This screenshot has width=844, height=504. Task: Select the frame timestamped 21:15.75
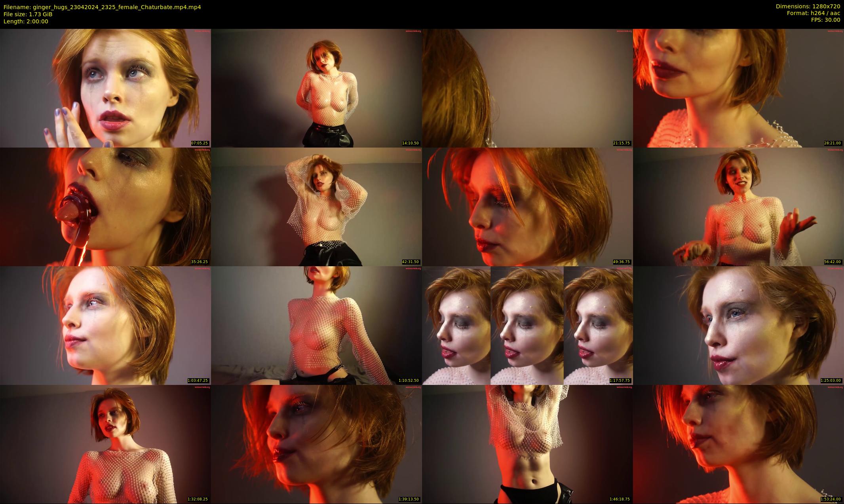pyautogui.click(x=527, y=88)
